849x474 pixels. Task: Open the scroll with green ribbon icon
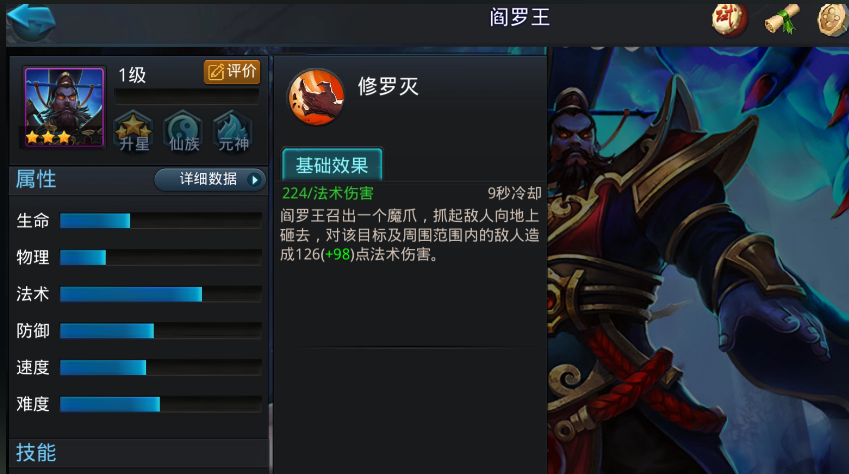782,20
